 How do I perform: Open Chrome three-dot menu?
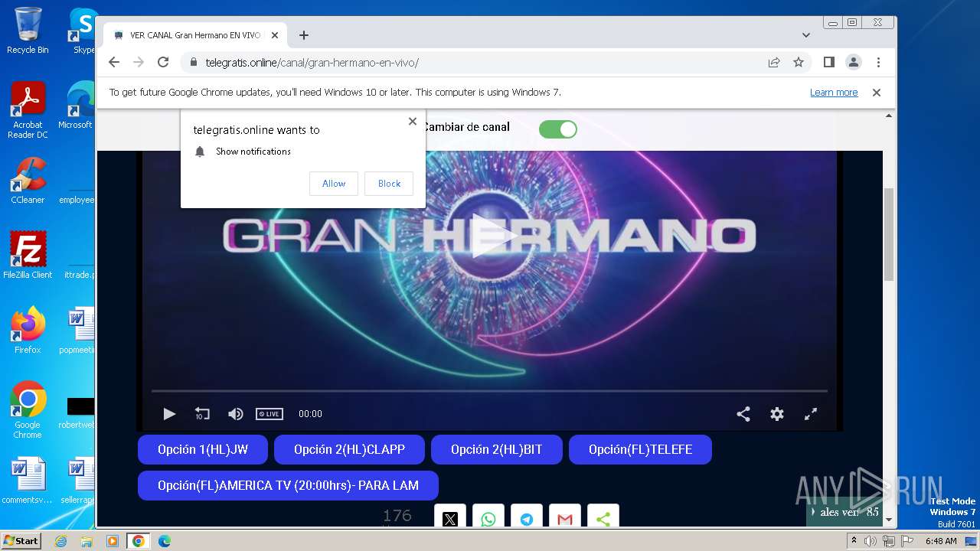point(878,62)
